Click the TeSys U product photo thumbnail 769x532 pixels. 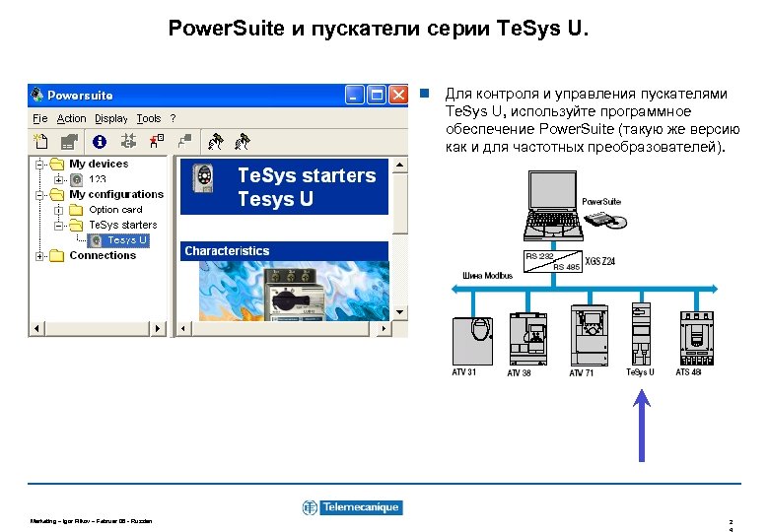294,291
